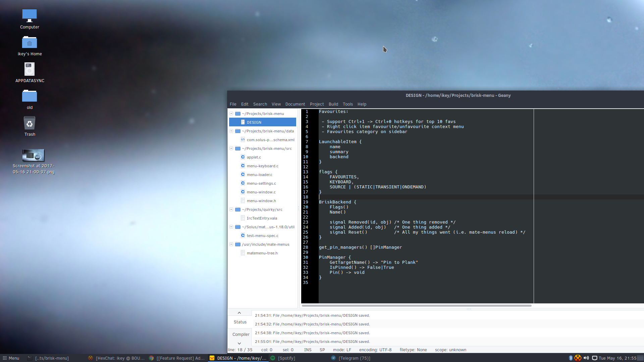Open the Project menu in Geany

click(317, 104)
